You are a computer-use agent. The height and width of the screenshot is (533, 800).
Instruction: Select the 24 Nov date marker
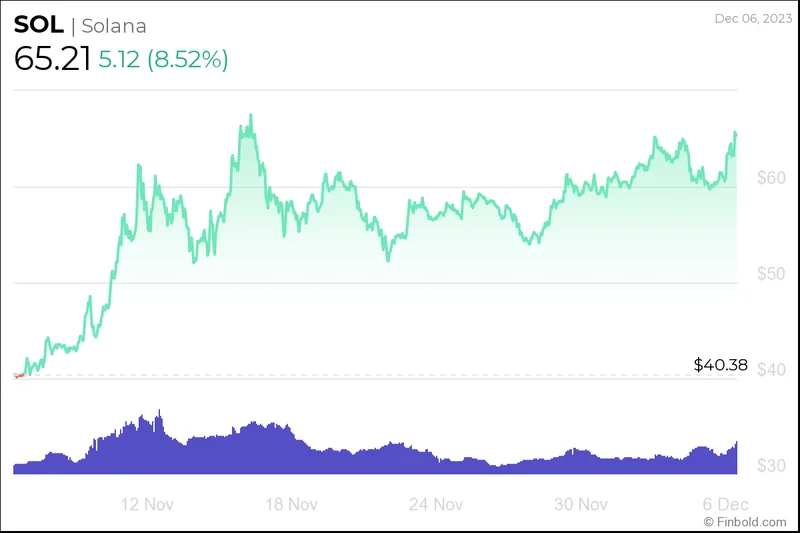tap(435, 503)
